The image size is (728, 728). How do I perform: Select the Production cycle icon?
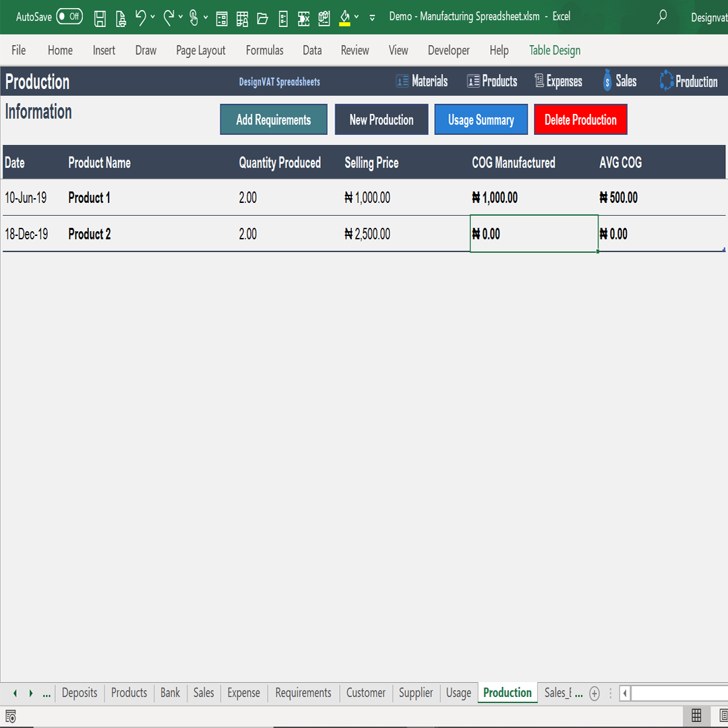pos(668,81)
